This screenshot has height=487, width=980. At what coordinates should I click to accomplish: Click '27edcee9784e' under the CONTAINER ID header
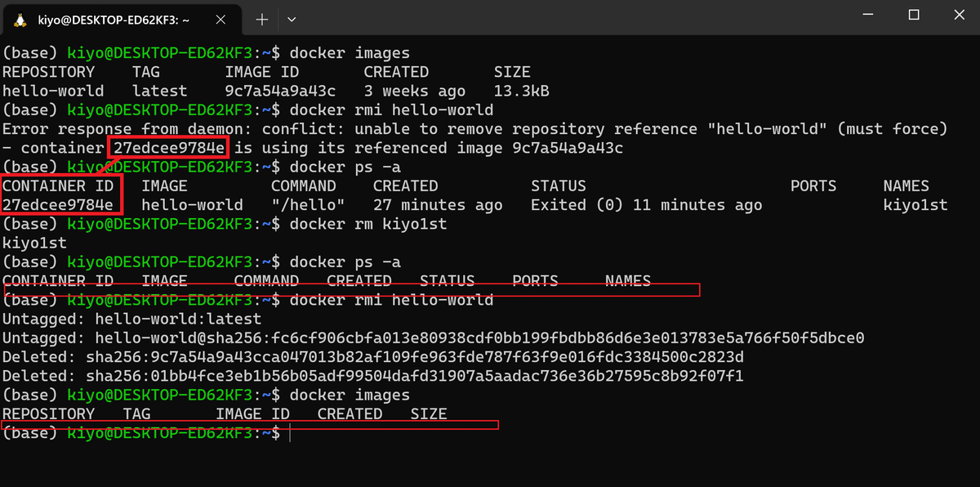(58, 205)
